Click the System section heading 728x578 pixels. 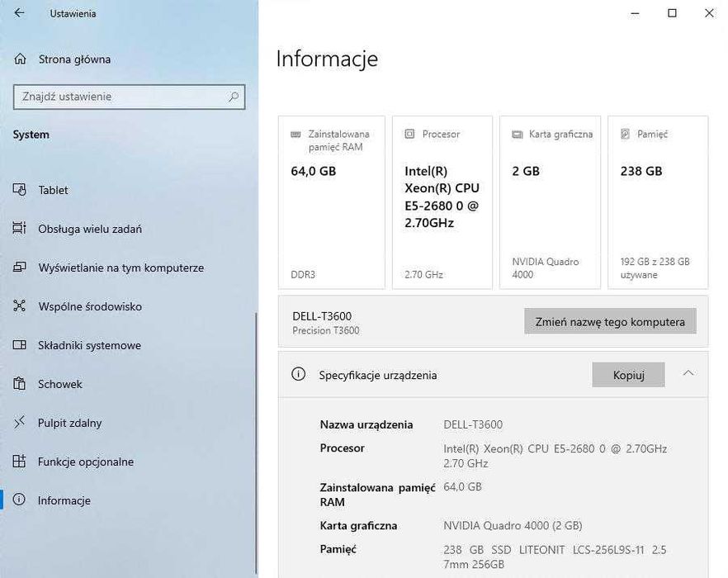tap(31, 135)
